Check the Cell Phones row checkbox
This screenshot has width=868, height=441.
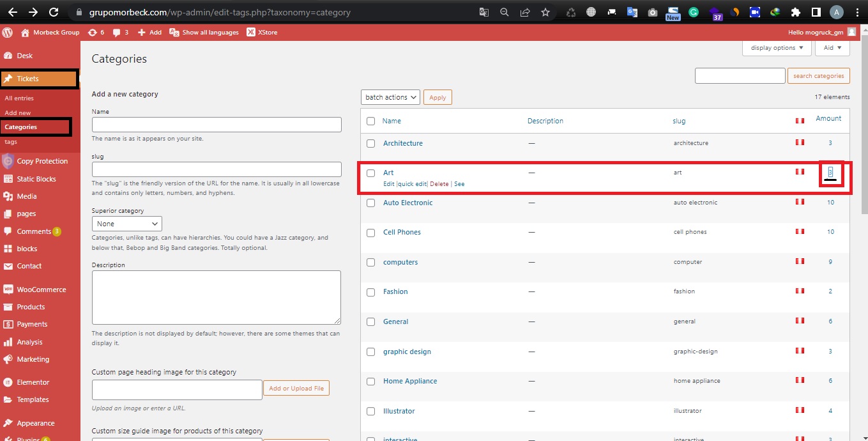coord(370,233)
